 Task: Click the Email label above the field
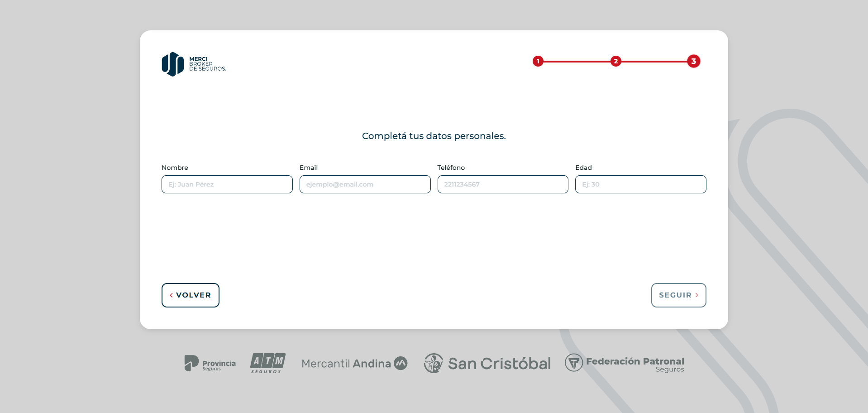(x=309, y=168)
